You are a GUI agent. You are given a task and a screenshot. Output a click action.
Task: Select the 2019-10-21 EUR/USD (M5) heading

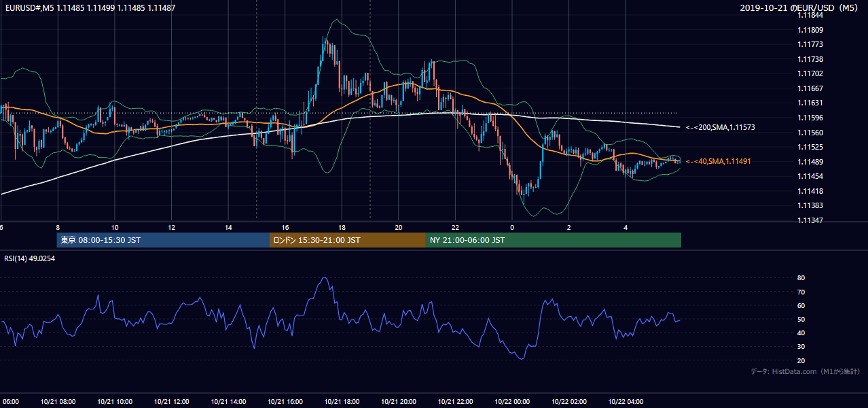click(x=799, y=8)
